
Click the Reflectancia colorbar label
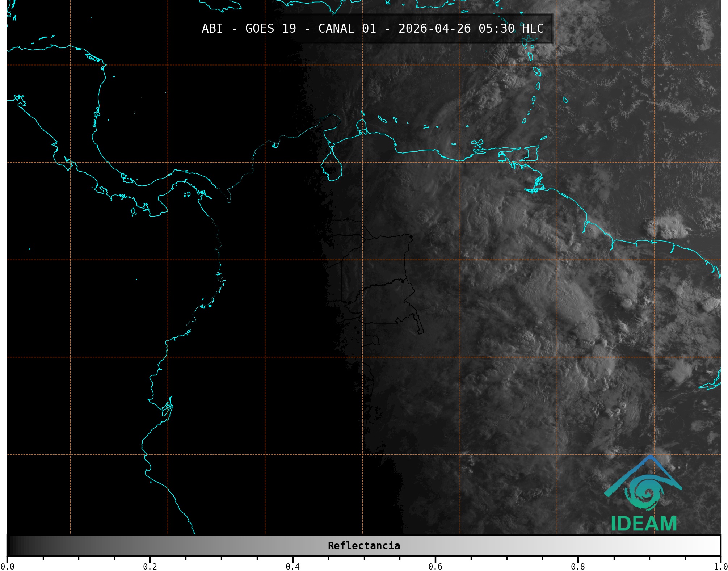[x=364, y=546]
